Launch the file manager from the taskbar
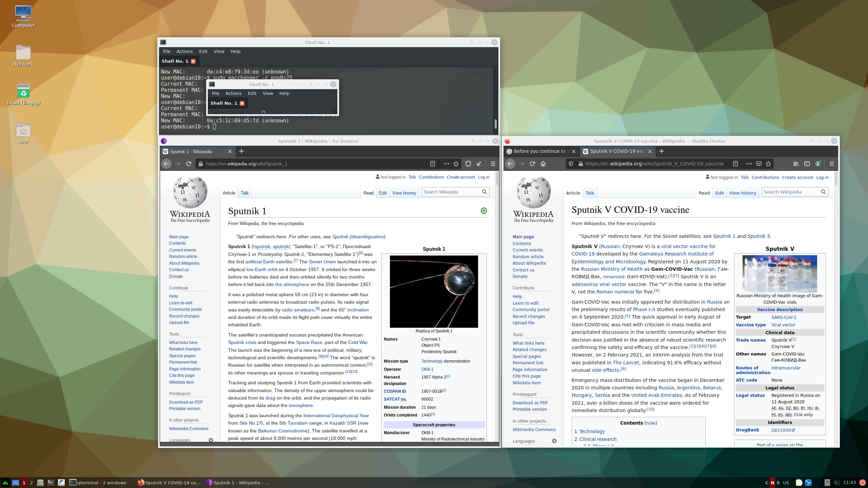Viewport: 868px width, 488px height. pos(40,483)
